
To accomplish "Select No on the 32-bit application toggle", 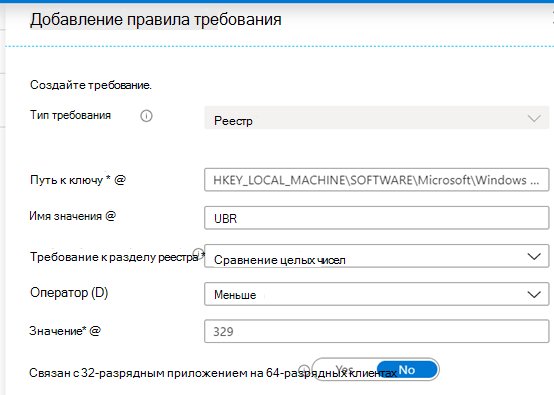I will point(407,370).
